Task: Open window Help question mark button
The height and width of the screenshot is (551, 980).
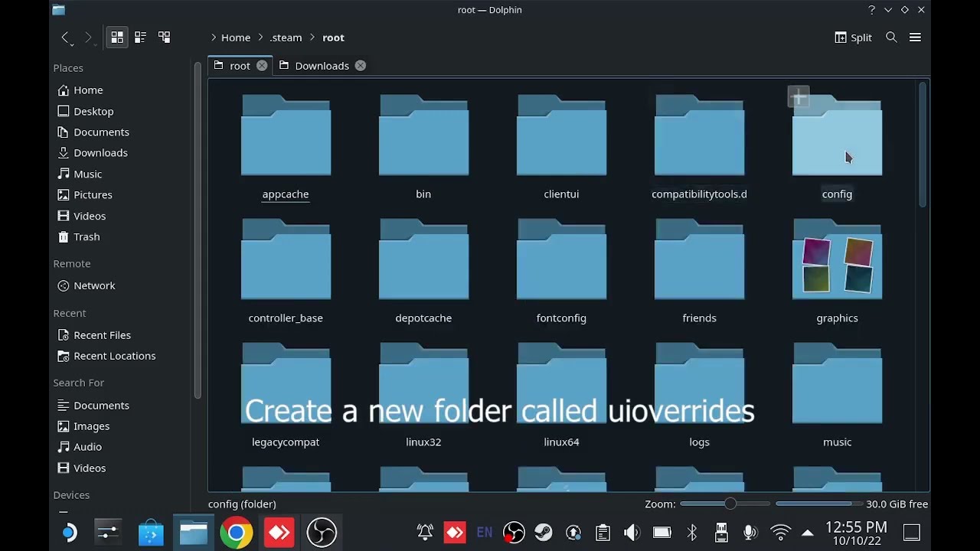Action: [x=871, y=10]
